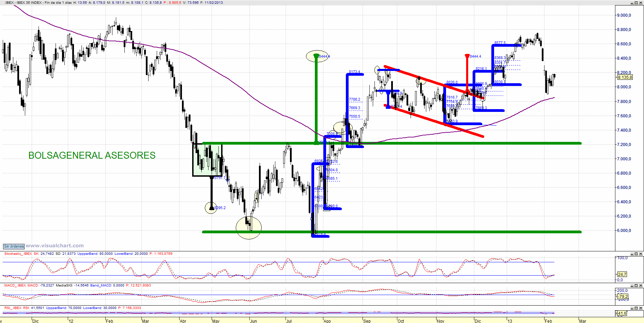Minimize the RSI_IBEX indicator panel
The width and height of the screenshot is (644, 323).
tap(632, 308)
